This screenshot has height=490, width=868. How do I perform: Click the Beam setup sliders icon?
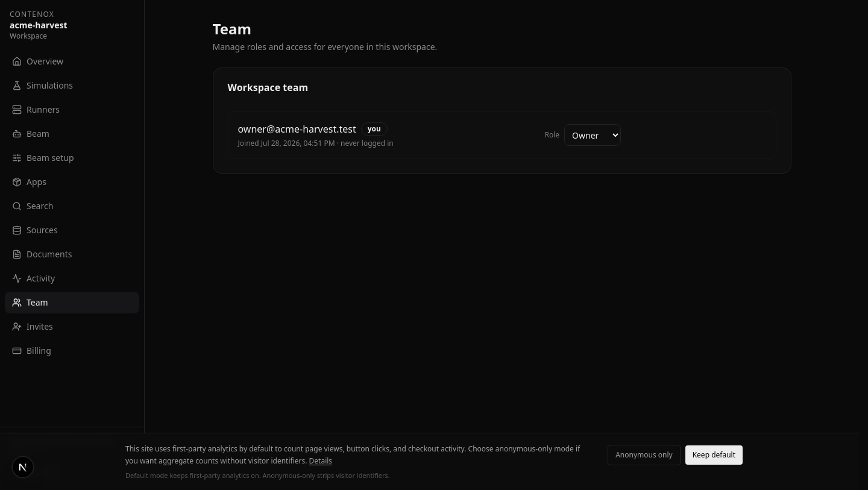click(x=17, y=158)
